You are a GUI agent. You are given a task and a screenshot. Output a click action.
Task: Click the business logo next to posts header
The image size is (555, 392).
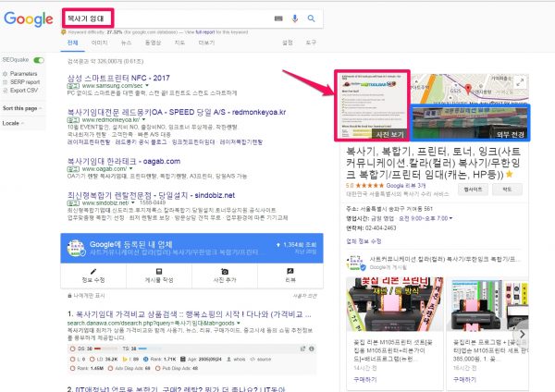coord(355,263)
